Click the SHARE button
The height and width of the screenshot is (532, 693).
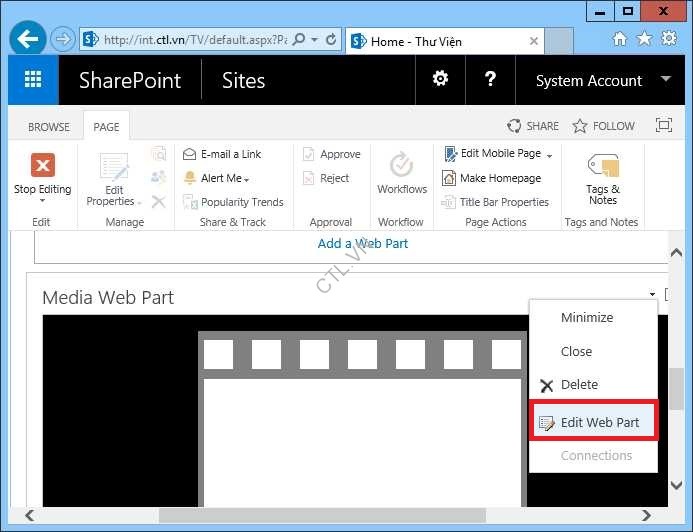[x=533, y=126]
